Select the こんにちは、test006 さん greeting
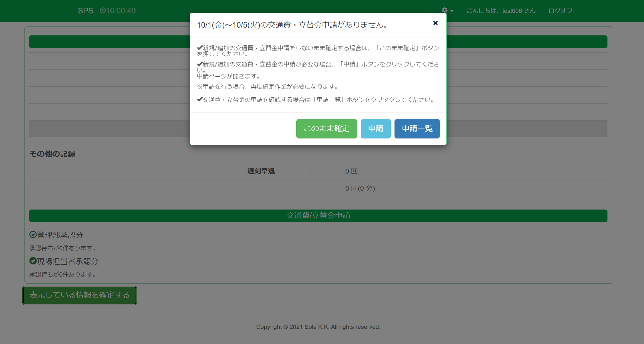Screen dimensions: 644x344 [x=501, y=11]
